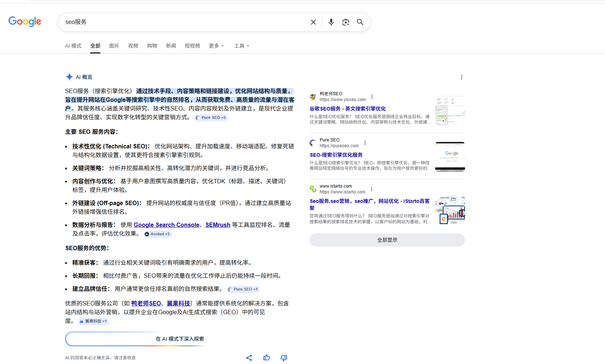Click 全部显示 to show all sources
This screenshot has width=605, height=364.
point(387,240)
